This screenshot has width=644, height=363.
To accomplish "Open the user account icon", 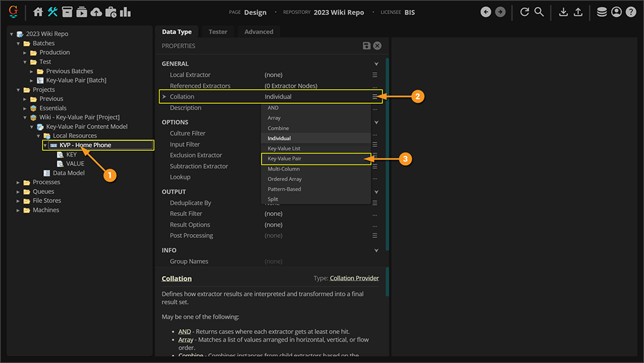I will pyautogui.click(x=616, y=12).
